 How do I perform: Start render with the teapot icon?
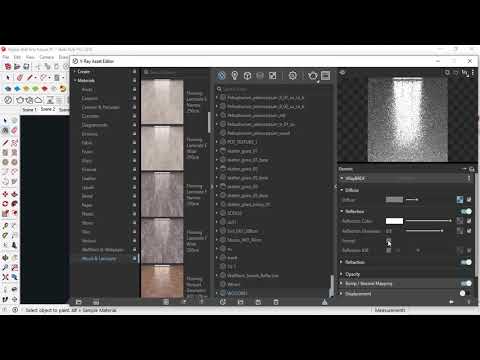(313, 76)
